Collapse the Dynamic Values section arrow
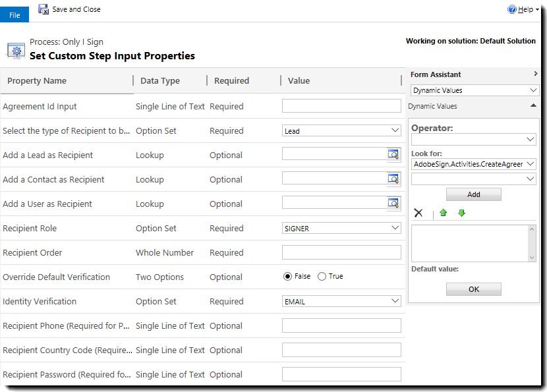The width and height of the screenshot is (547, 392). pyautogui.click(x=533, y=106)
